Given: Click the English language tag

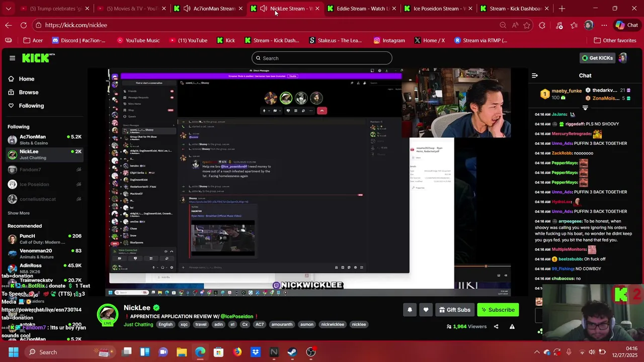Looking at the screenshot, I should (166, 325).
